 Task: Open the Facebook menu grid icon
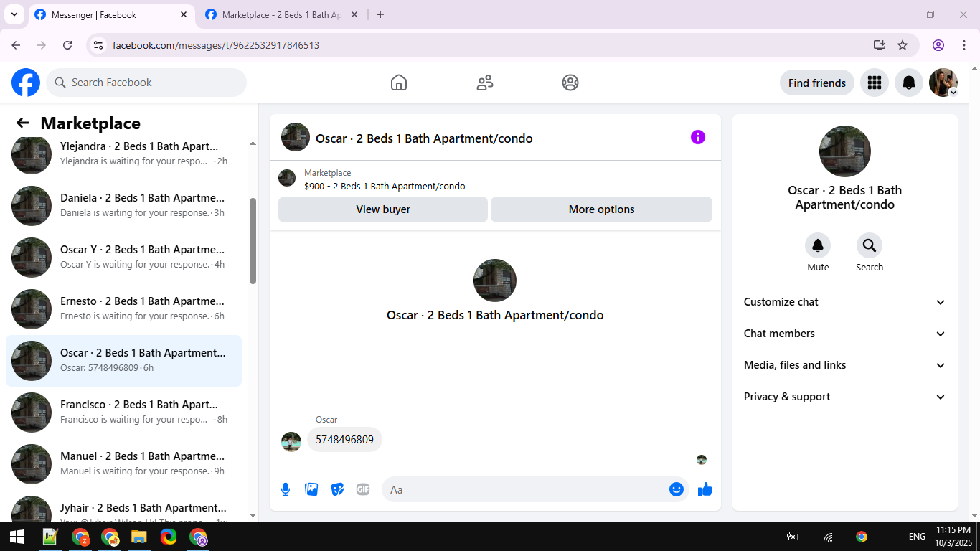[874, 83]
